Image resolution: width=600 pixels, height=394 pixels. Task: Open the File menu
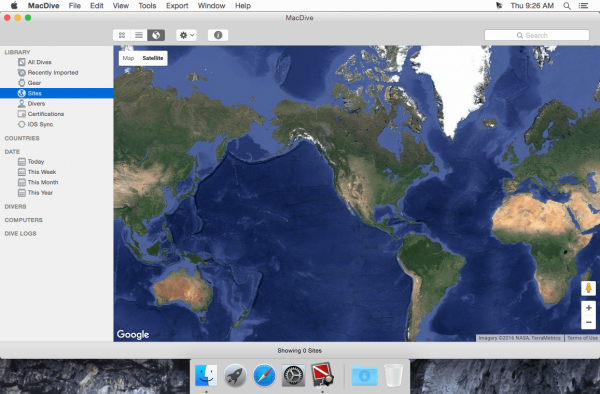point(75,6)
